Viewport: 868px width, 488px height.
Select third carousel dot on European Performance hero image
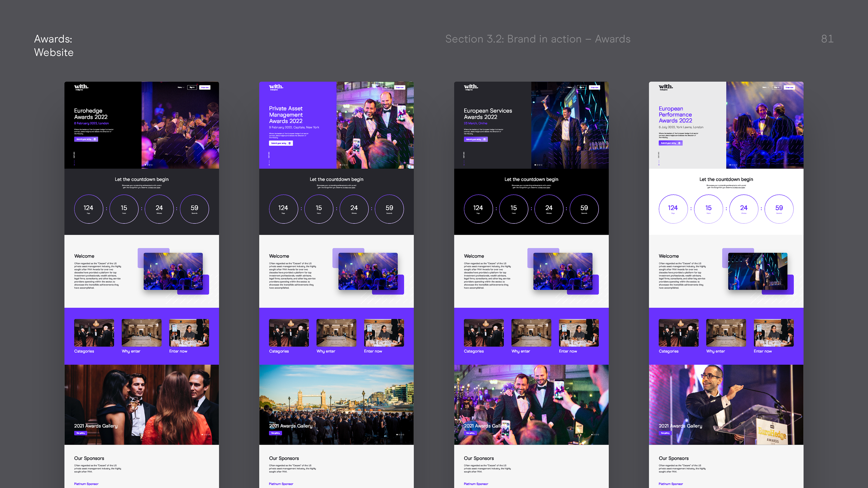click(x=735, y=165)
